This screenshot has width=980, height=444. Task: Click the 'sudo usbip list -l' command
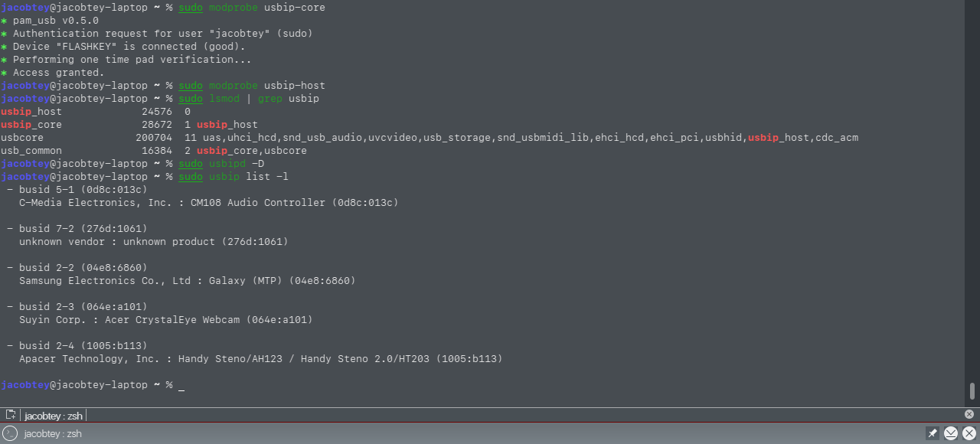(234, 177)
